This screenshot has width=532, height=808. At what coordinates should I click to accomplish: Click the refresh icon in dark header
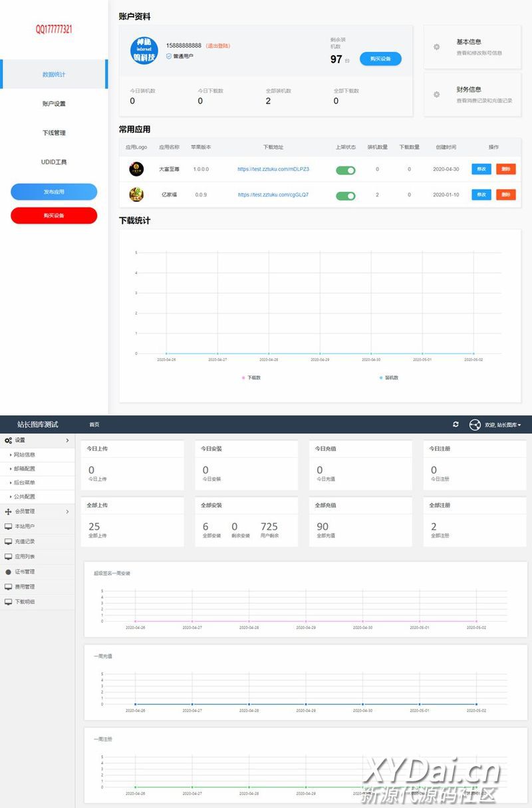click(456, 424)
